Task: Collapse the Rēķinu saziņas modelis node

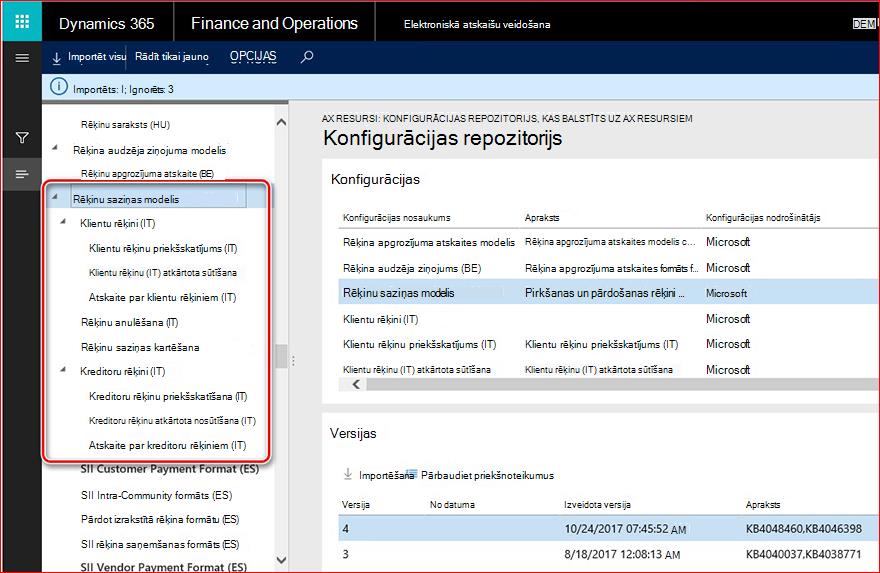Action: 55,198
